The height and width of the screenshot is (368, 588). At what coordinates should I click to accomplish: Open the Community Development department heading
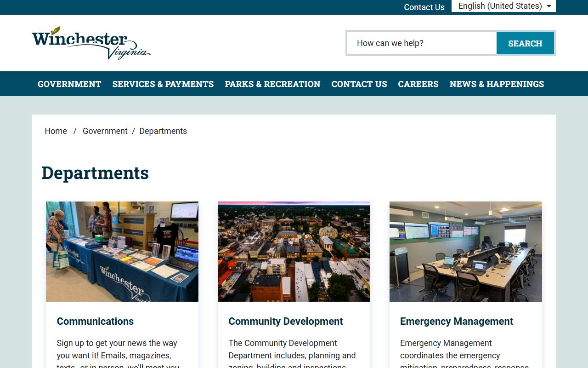click(x=286, y=321)
